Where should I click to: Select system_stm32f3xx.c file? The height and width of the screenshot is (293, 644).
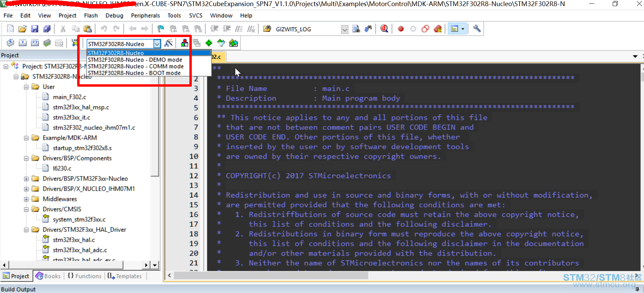(x=79, y=220)
